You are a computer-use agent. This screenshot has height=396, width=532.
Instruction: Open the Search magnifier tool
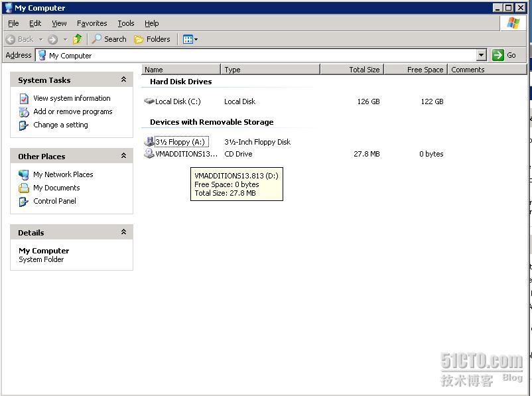click(109, 39)
